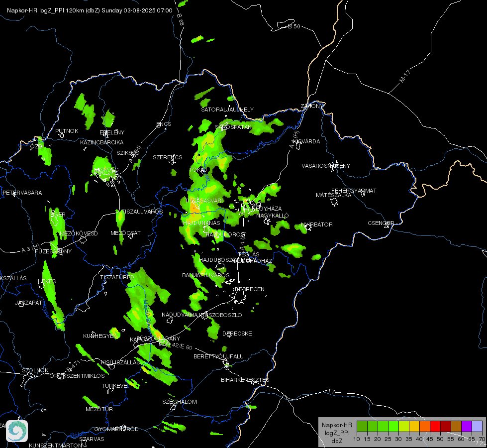This screenshot has width=487, height=448.
Task: Click the SZERENCS town label
Action: coord(168,157)
